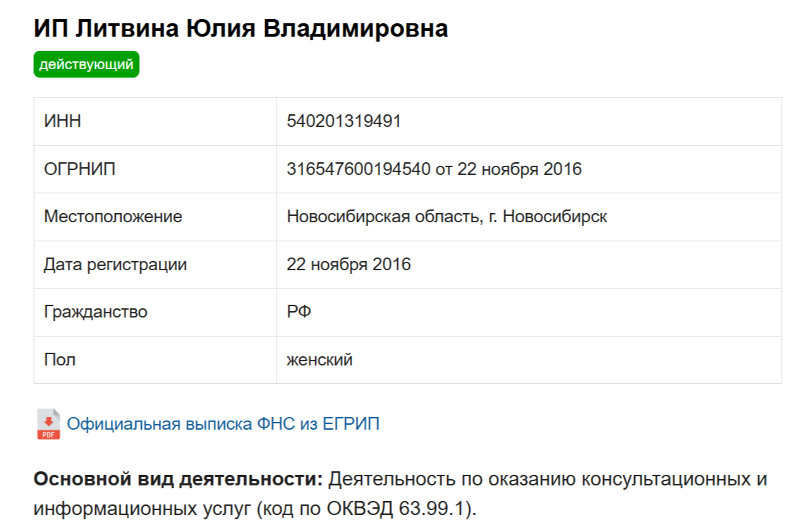Select the Новосибирская область, г. Новосибирск value
The width and height of the screenshot is (790, 532).
click(446, 217)
